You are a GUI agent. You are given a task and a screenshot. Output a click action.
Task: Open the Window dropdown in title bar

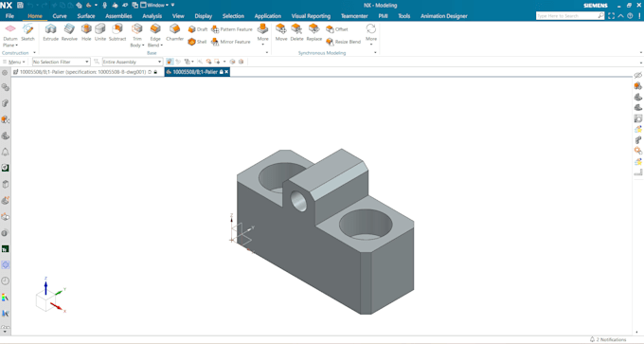pos(154,5)
